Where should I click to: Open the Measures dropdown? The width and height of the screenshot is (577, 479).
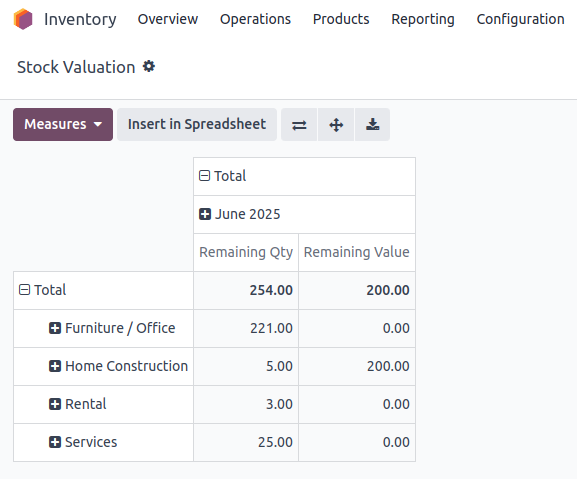63,124
